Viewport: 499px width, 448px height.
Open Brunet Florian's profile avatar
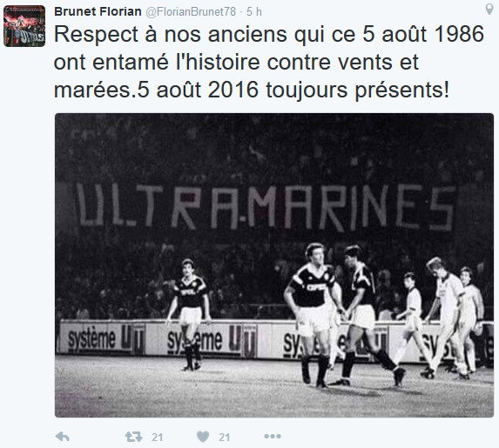(24, 26)
